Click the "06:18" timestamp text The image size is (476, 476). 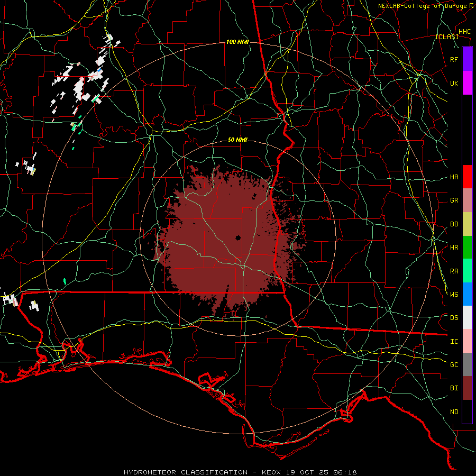point(344,472)
